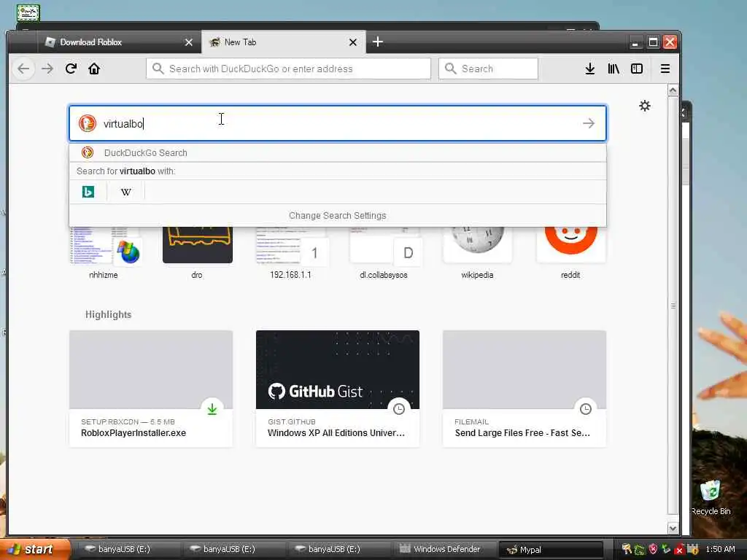
Task: Click the page scrollbar down arrow
Action: click(x=673, y=528)
